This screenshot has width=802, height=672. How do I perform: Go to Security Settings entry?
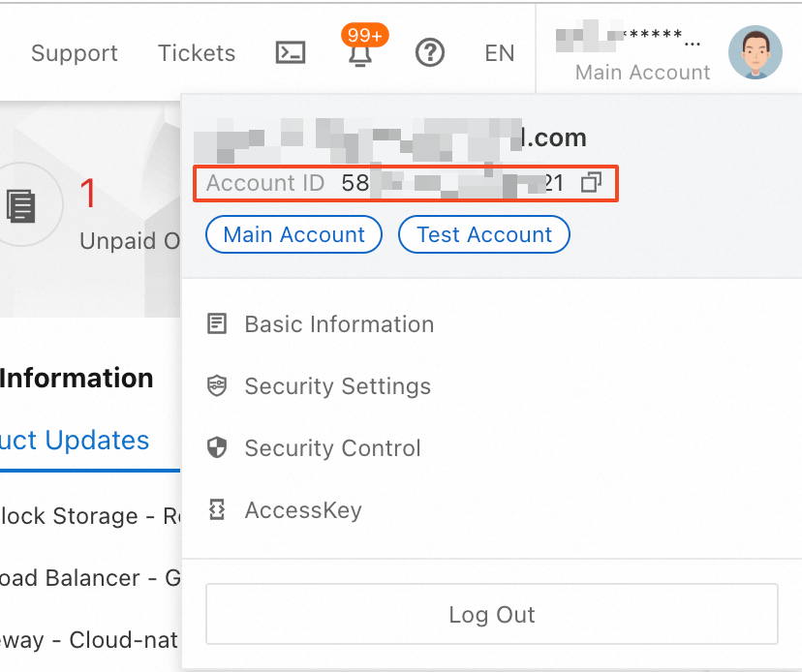pos(337,386)
